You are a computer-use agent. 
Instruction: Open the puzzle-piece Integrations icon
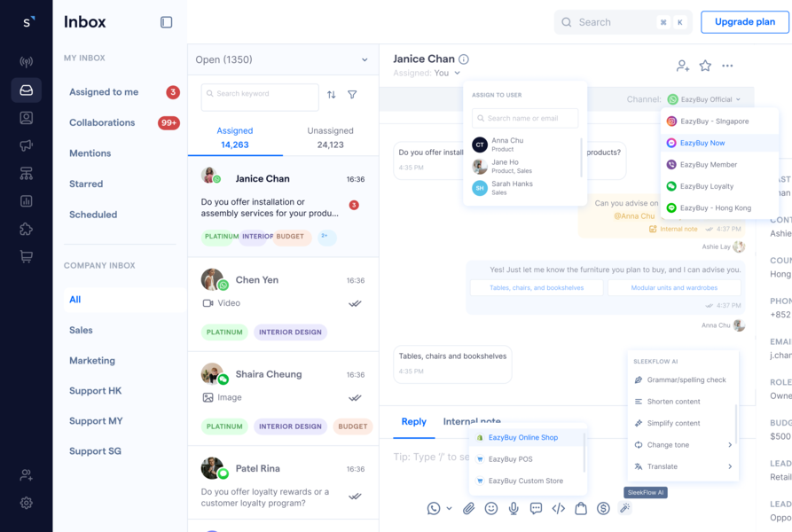[27, 229]
